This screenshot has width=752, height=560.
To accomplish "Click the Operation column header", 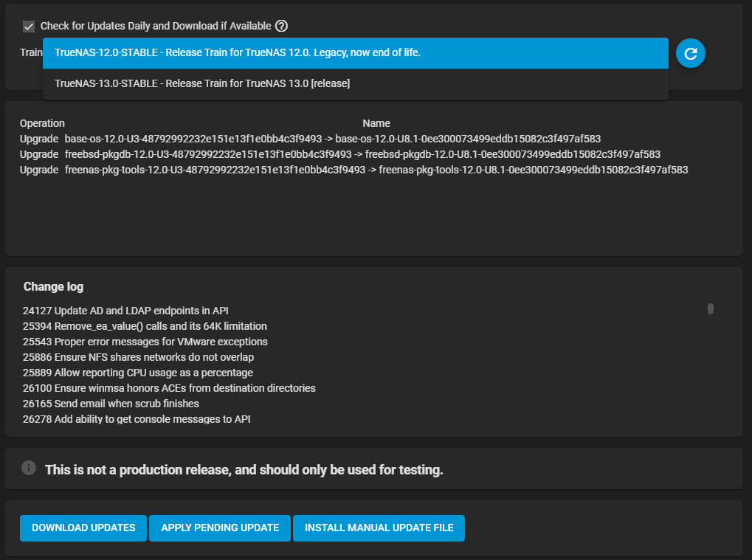I will click(x=42, y=123).
